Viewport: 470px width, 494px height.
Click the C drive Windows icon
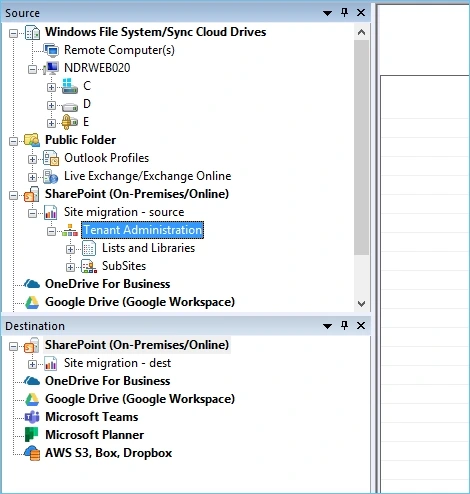[70, 86]
